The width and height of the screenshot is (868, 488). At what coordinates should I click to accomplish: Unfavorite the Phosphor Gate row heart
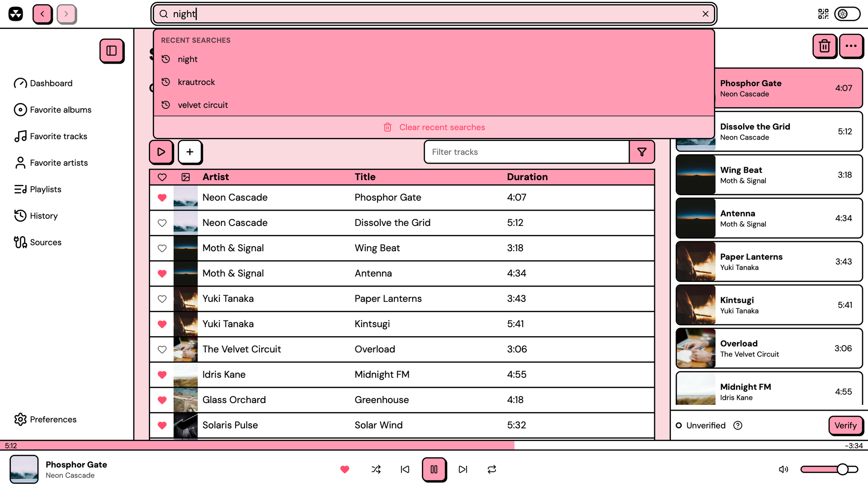(x=162, y=197)
